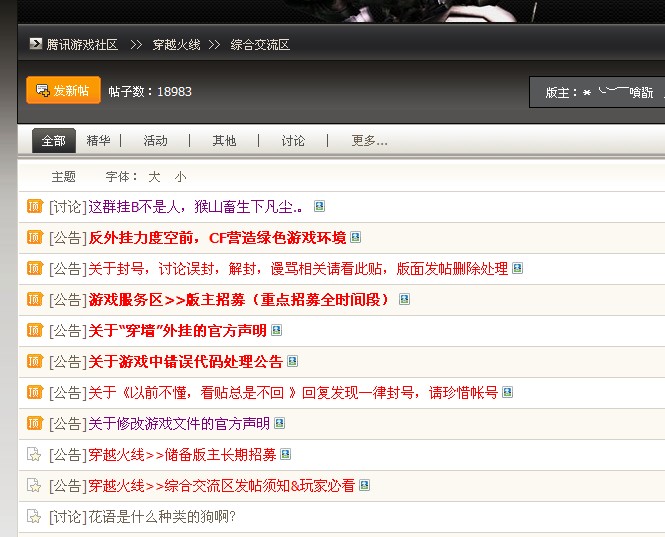Click image attachment icon after 反外挂力度空前 title
This screenshot has width=665, height=537.
point(355,237)
